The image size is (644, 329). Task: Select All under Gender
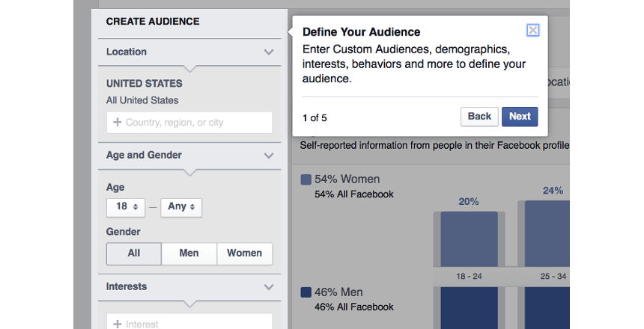point(133,253)
